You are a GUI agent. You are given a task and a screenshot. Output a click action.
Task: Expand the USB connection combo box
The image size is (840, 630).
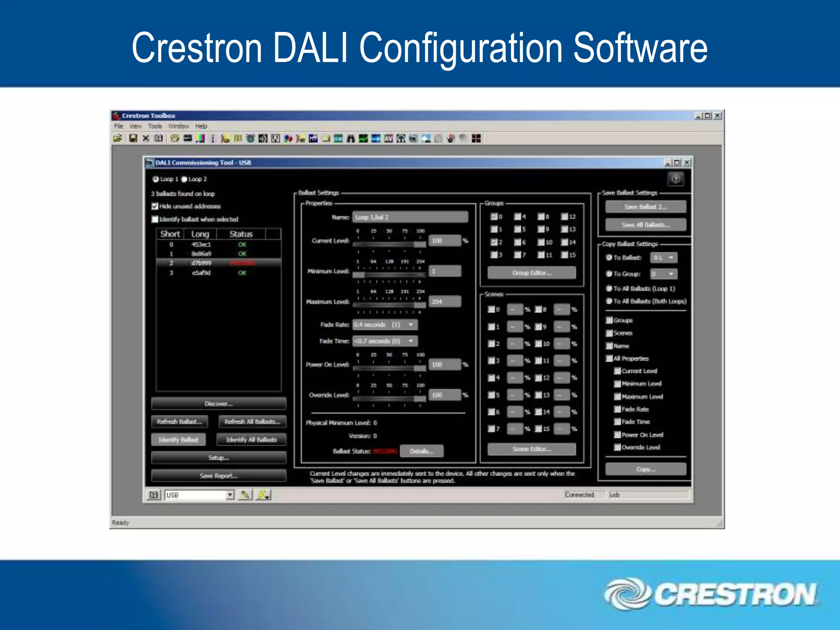click(230, 495)
